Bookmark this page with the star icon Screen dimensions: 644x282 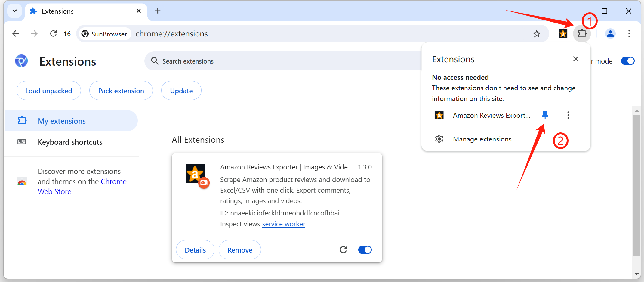click(x=537, y=34)
